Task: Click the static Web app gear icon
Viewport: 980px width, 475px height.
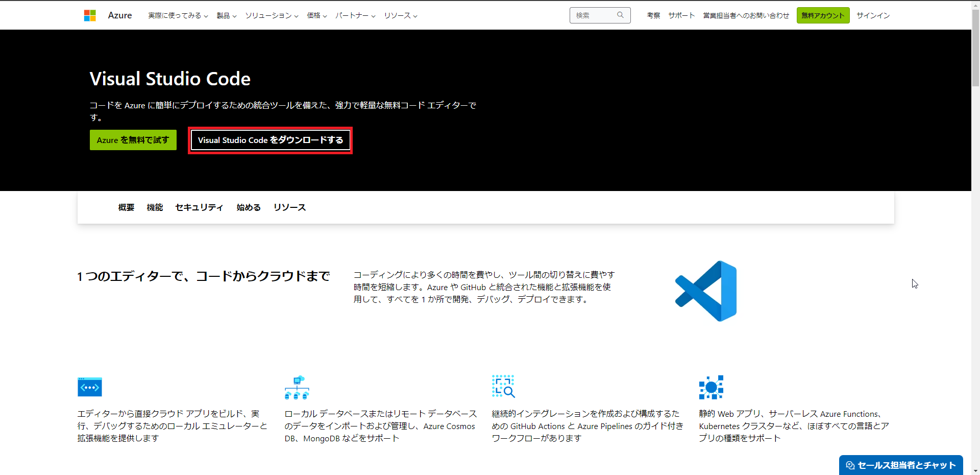Action: point(711,387)
